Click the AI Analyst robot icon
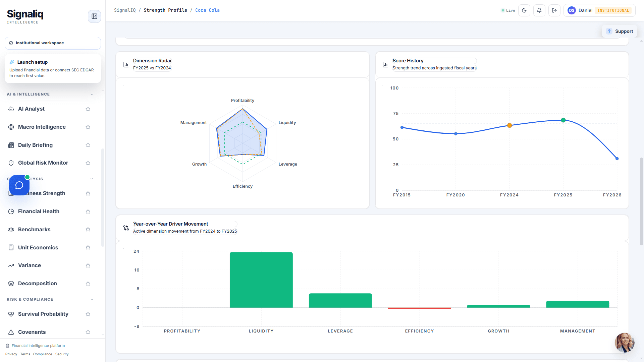This screenshot has height=362, width=644. [11, 109]
